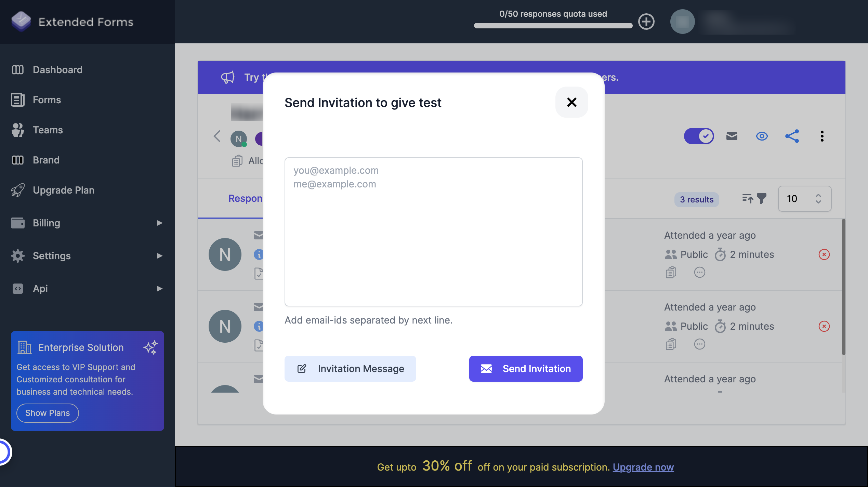Image resolution: width=868 pixels, height=487 pixels.
Task: Click the quota used progress bar indicator
Action: pyautogui.click(x=553, y=24)
